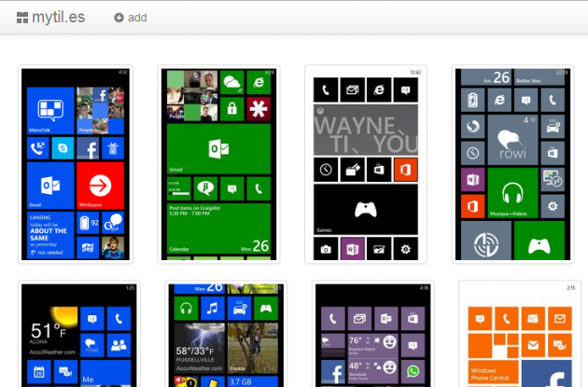This screenshot has width=588, height=387.
Task: Click the blue LANSING weather tile
Action: click(x=50, y=234)
